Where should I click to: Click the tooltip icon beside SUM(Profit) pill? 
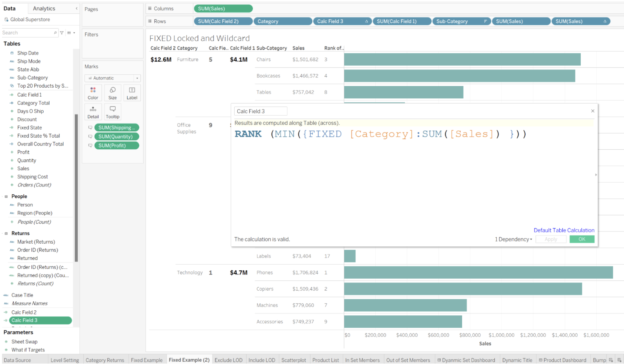pyautogui.click(x=90, y=145)
